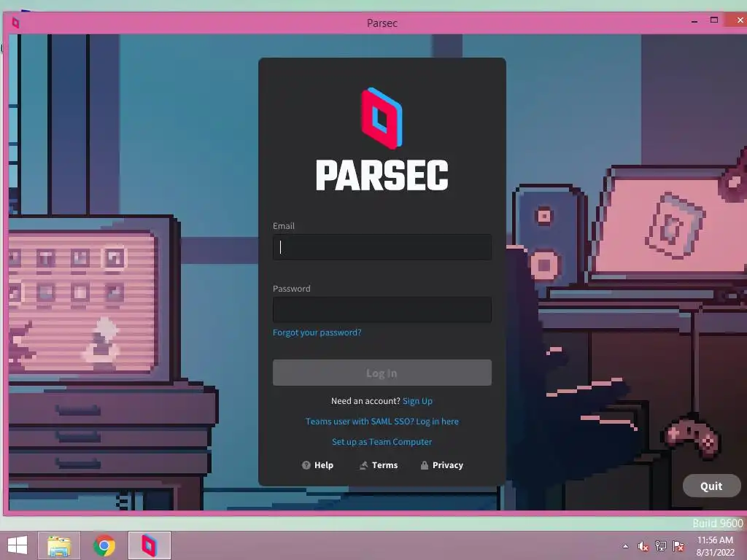Open File Explorer from the taskbar

[59, 545]
